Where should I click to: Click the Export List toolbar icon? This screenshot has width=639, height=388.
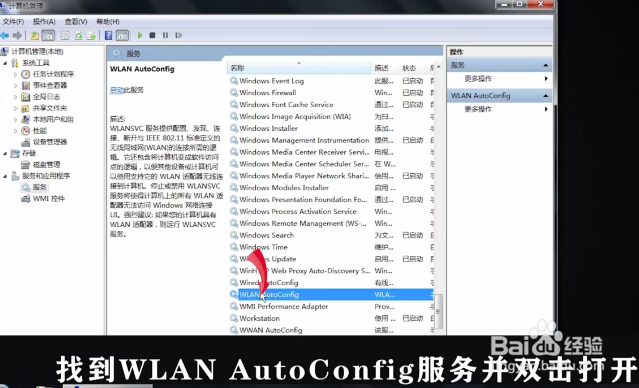92,35
